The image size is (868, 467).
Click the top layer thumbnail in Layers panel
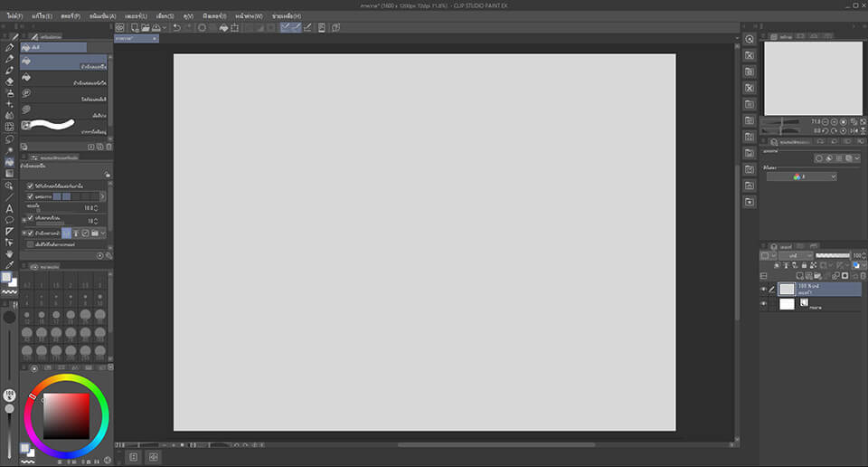point(787,290)
